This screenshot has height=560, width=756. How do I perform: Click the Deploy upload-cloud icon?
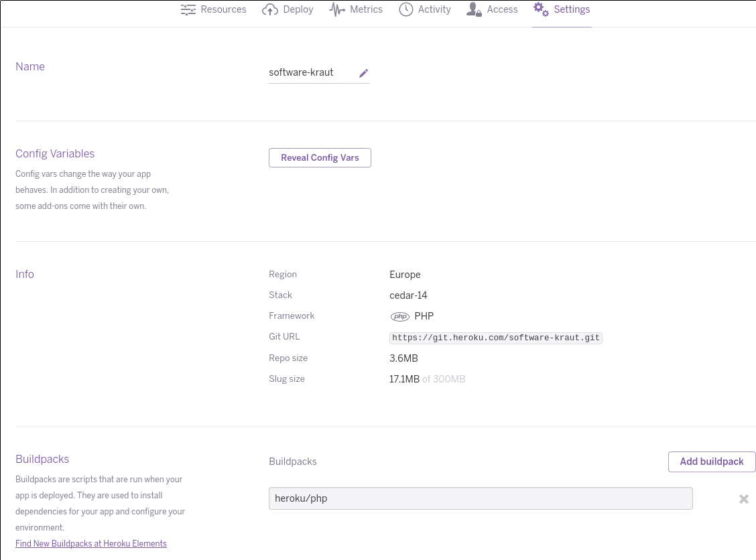(270, 9)
